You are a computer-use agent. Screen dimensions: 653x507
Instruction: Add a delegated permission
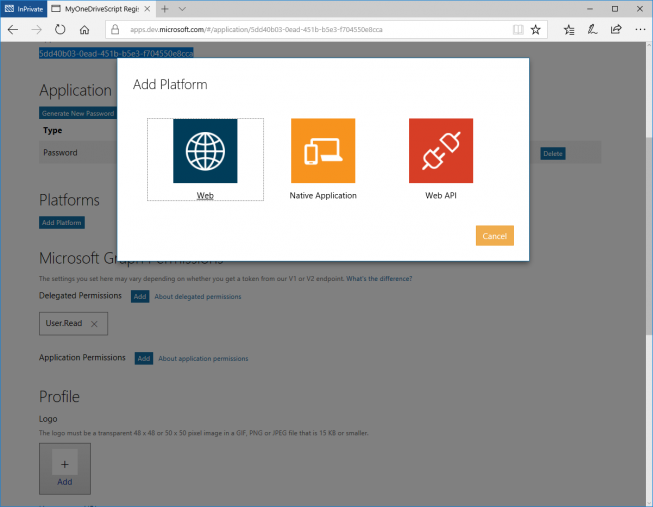140,296
